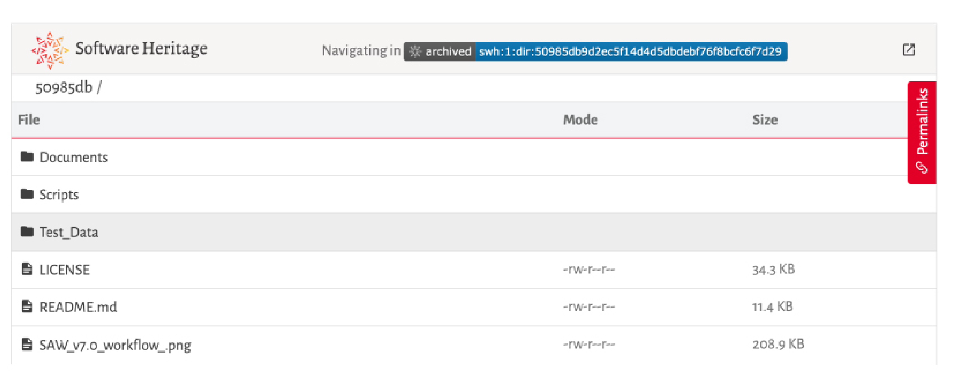
Task: Click the 50985db breadcrumb root
Action: tap(64, 88)
